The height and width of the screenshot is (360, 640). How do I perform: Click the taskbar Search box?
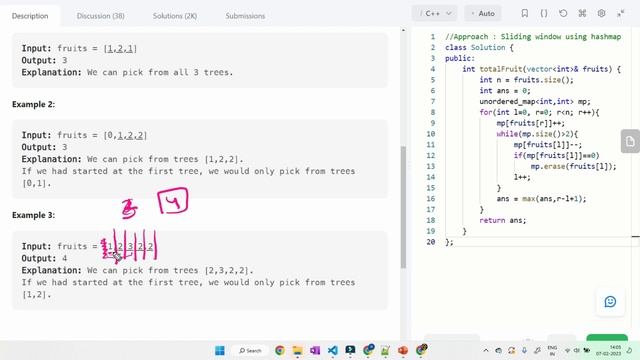tap(250, 351)
